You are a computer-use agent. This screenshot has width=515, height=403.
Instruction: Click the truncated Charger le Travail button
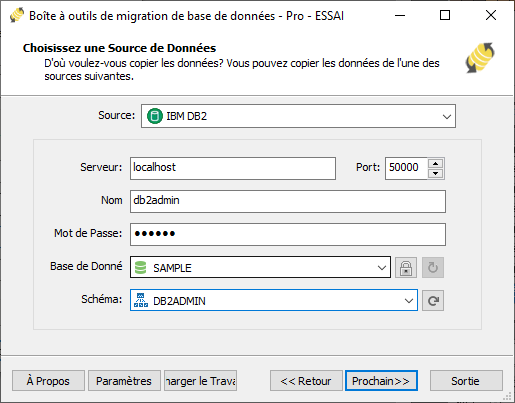pyautogui.click(x=200, y=380)
